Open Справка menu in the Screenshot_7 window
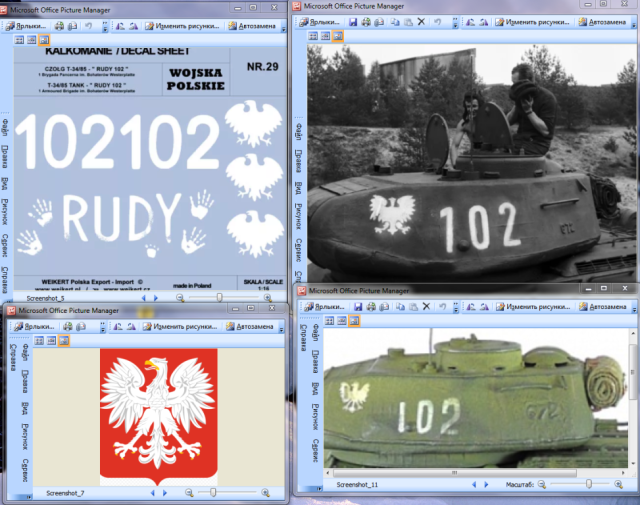 pos(13,357)
